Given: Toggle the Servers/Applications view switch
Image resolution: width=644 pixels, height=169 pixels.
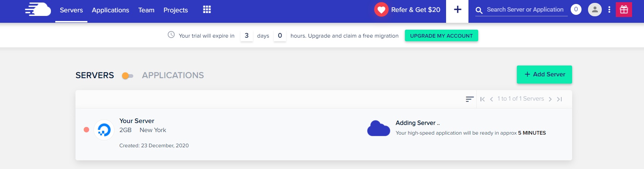Looking at the screenshot, I should [x=128, y=76].
